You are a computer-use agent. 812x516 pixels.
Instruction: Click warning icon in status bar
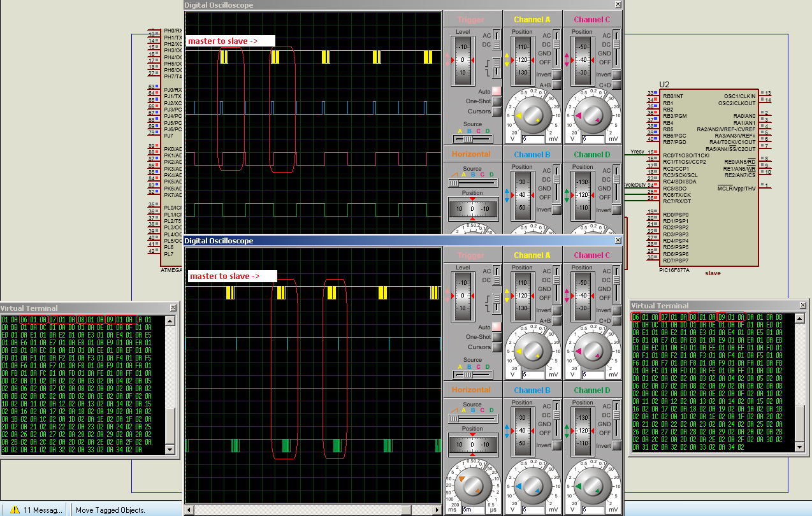click(x=15, y=510)
